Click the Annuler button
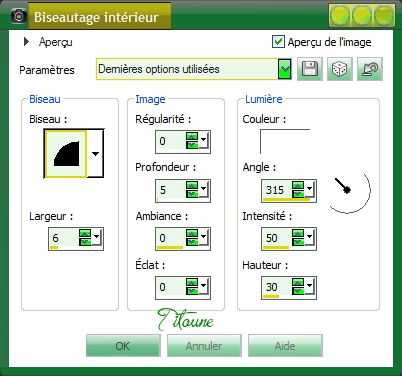The height and width of the screenshot is (376, 402). click(x=204, y=346)
